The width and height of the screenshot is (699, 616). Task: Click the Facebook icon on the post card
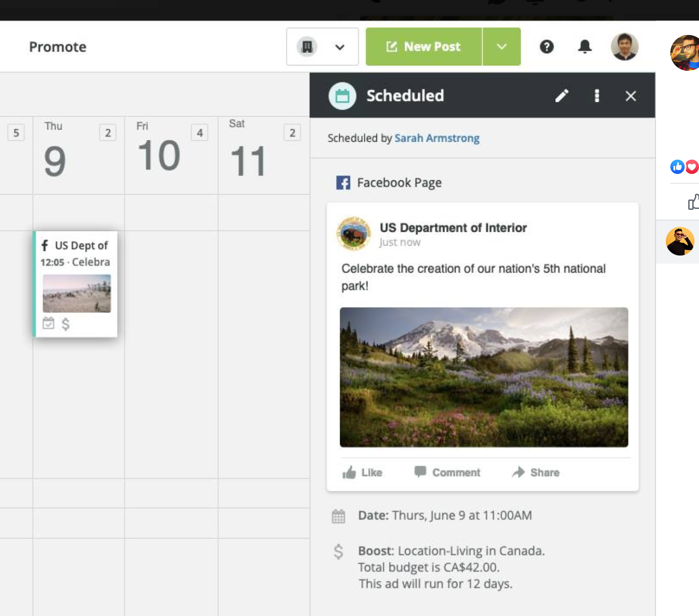coord(45,245)
